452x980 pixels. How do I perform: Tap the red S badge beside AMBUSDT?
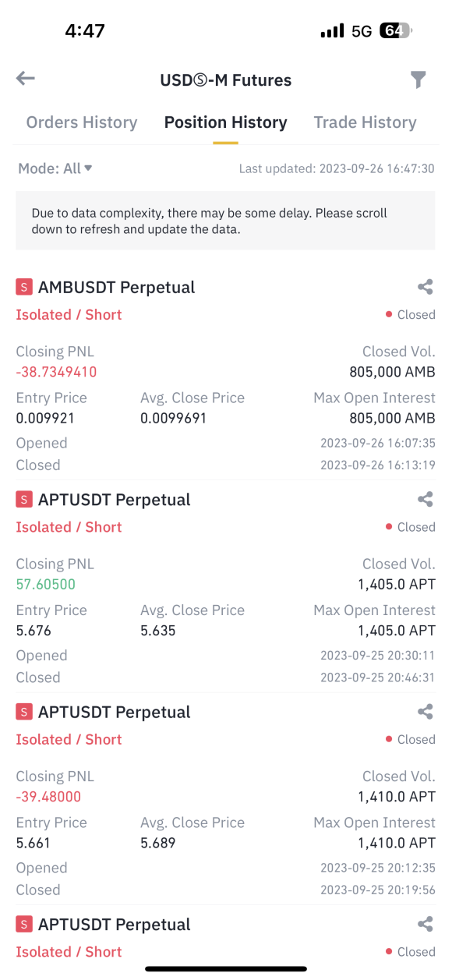point(24,287)
